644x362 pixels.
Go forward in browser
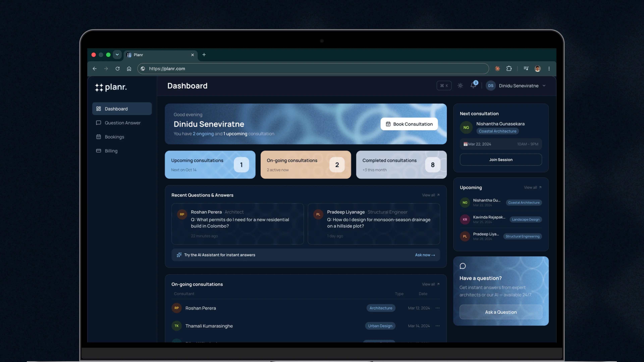[106, 68]
